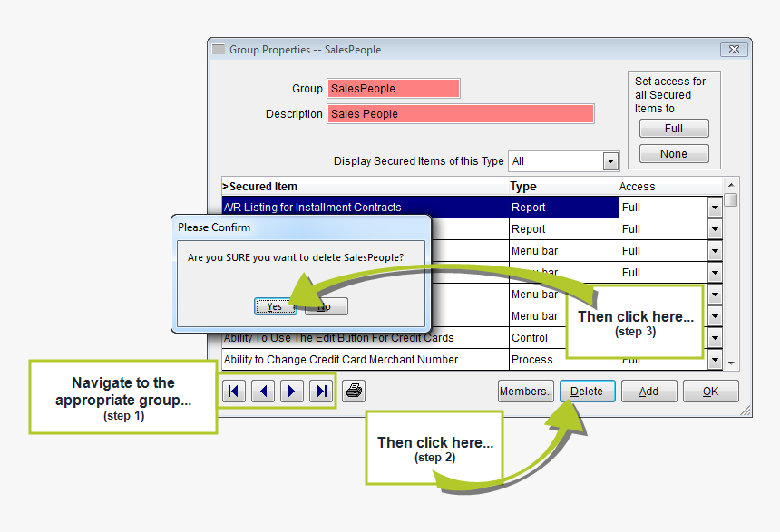Click the Type column header

click(x=564, y=187)
